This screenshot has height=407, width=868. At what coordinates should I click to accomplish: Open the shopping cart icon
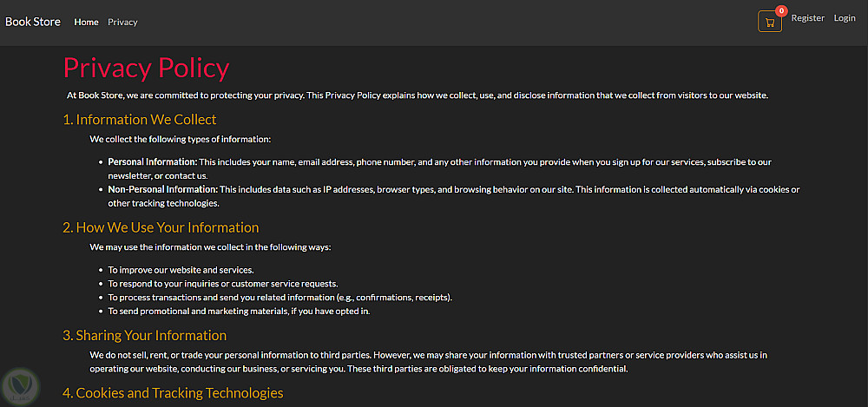tap(769, 23)
